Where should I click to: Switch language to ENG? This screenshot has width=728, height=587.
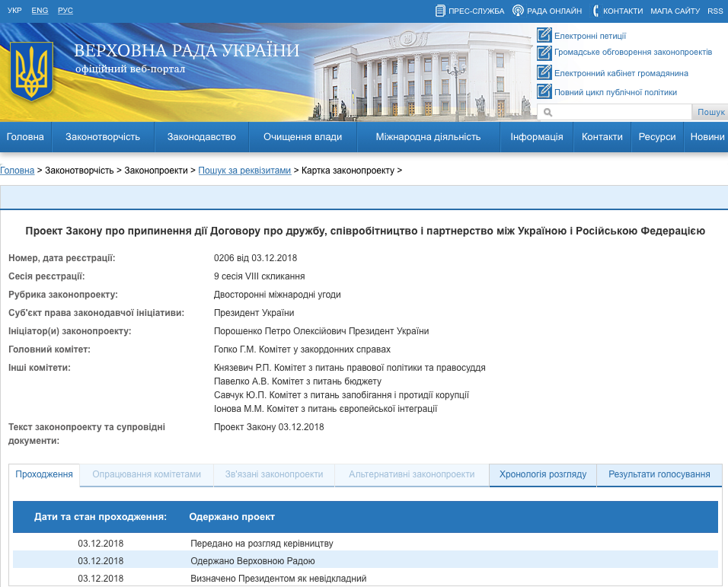(x=40, y=10)
